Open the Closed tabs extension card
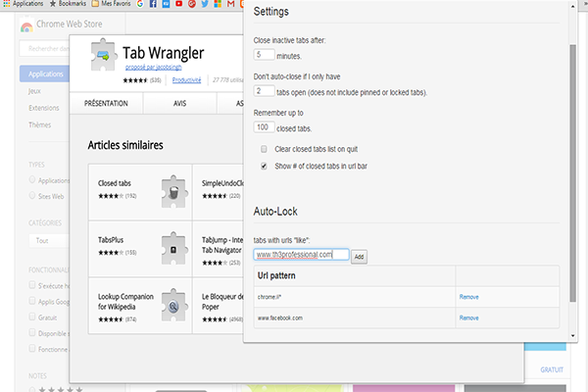The width and height of the screenshot is (588, 392). 140,192
